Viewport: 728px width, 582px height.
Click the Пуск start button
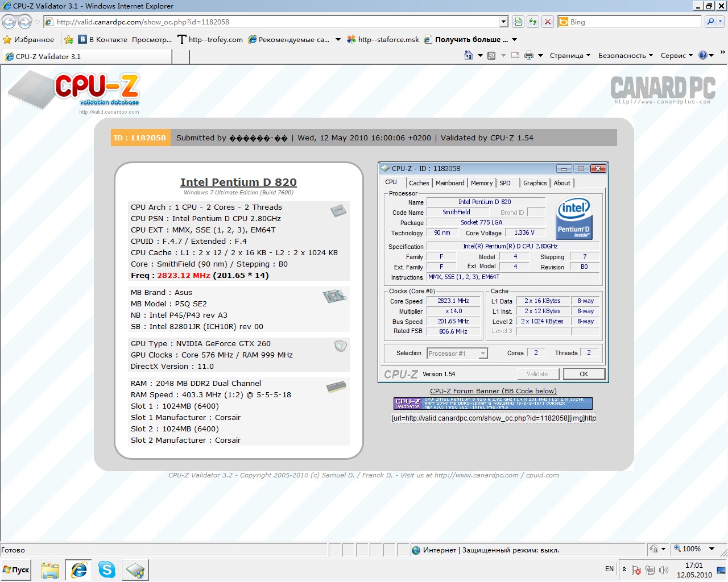tap(16, 569)
